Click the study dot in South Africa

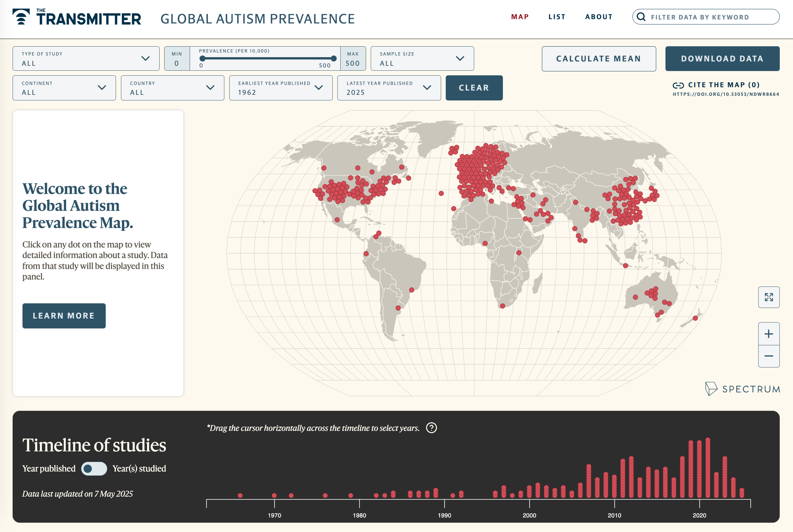click(503, 306)
